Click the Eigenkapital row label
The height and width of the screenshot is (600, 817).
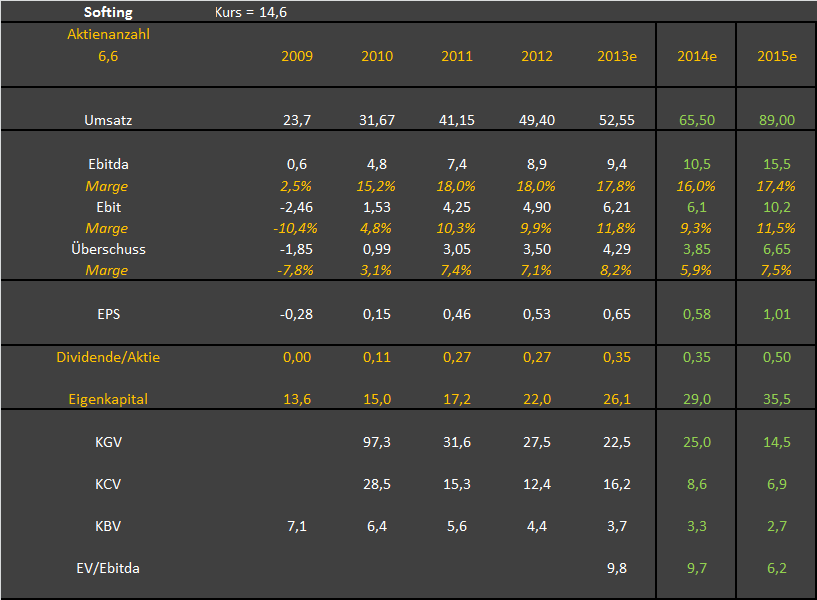click(x=107, y=399)
